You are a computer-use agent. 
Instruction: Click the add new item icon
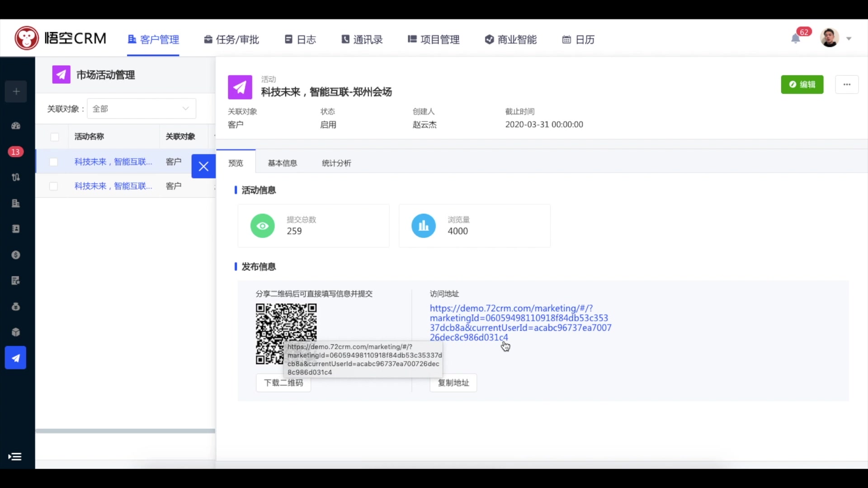16,92
